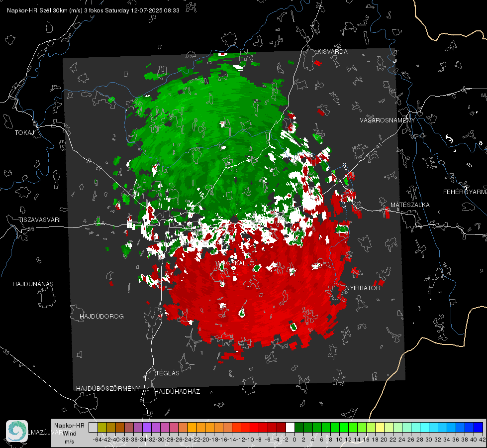Click the TÉGLÁS town label
Screen dimensions: 487x448
coord(168,373)
